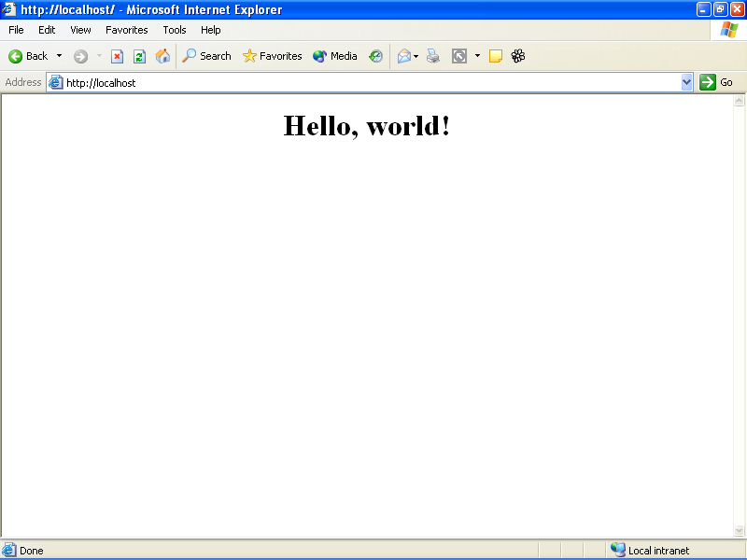This screenshot has height=560, width=747.
Task: Go to the Home page icon
Action: tap(162, 56)
